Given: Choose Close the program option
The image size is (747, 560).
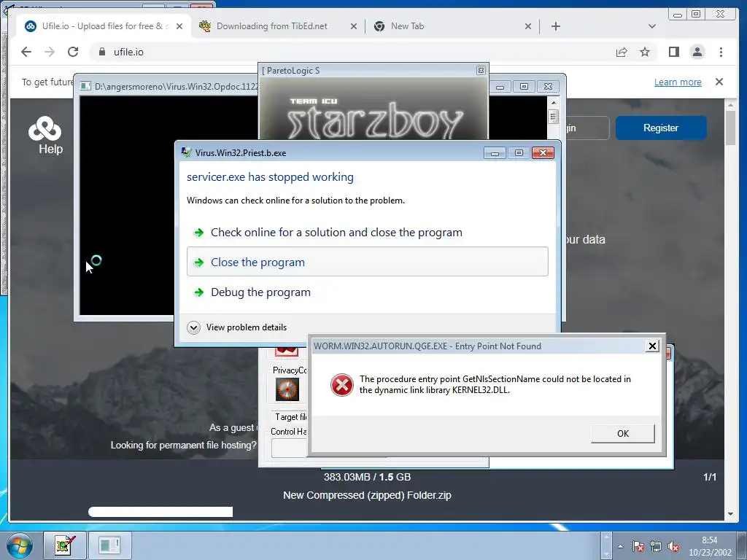Looking at the screenshot, I should [368, 262].
